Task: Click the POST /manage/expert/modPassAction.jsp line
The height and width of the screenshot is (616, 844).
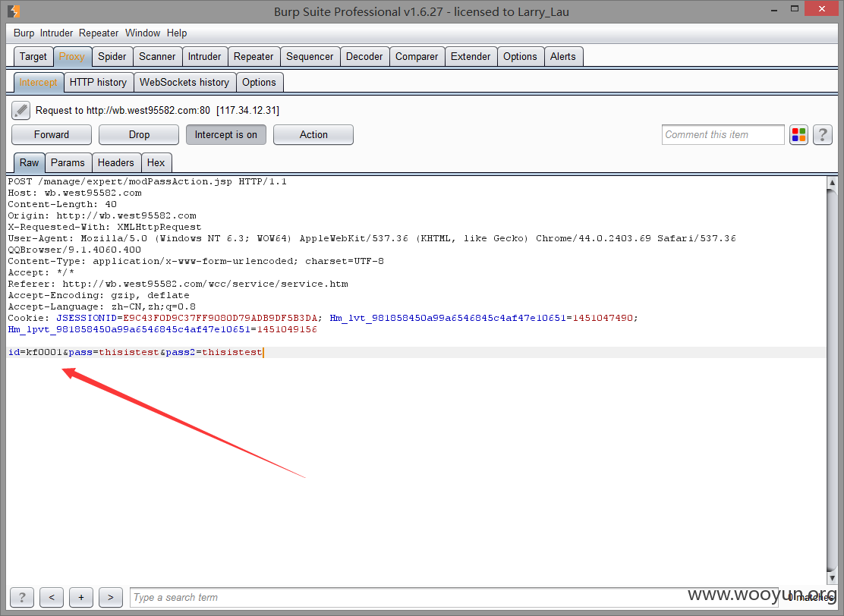Action: (147, 181)
